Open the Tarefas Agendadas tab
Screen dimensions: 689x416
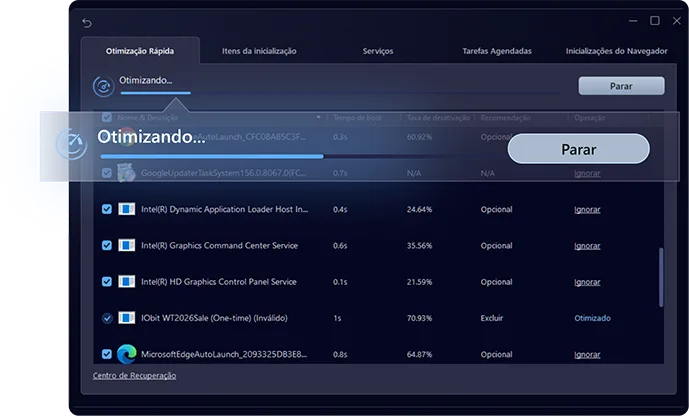pos(497,51)
